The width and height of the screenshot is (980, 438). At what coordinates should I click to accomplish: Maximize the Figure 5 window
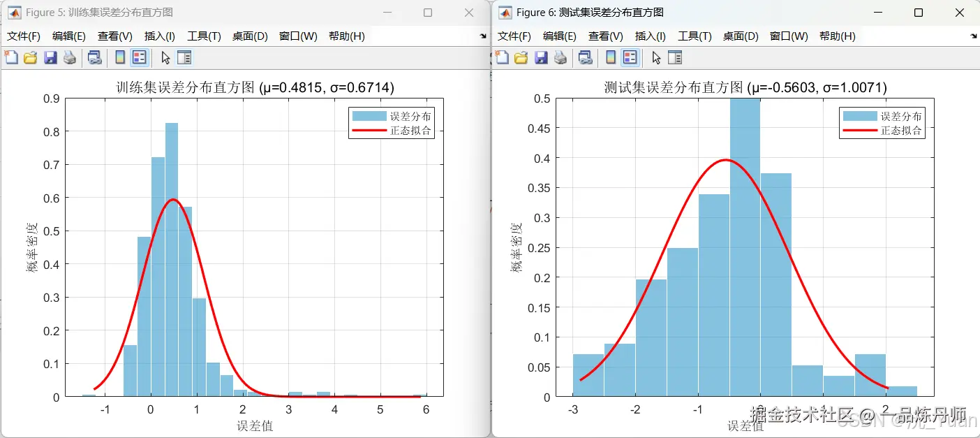tap(428, 13)
